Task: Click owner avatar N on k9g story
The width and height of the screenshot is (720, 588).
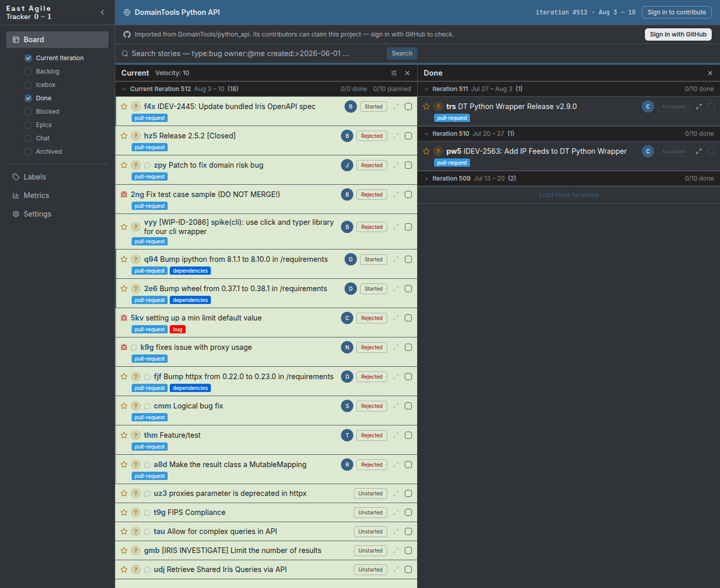Action: click(x=347, y=347)
